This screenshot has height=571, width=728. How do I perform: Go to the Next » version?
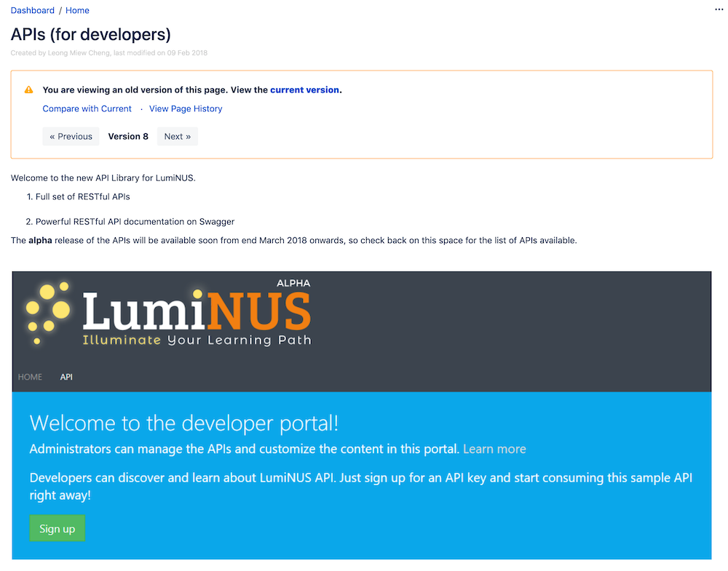coord(178,136)
